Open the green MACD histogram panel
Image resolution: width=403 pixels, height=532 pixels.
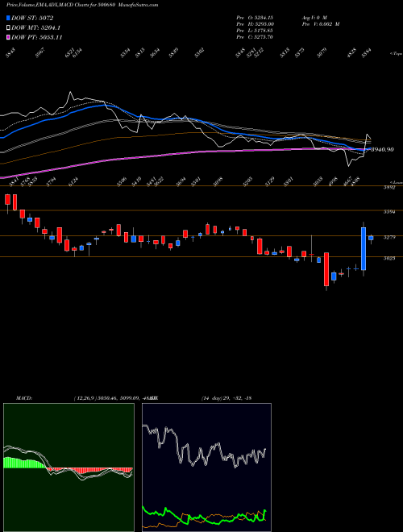click(x=69, y=468)
